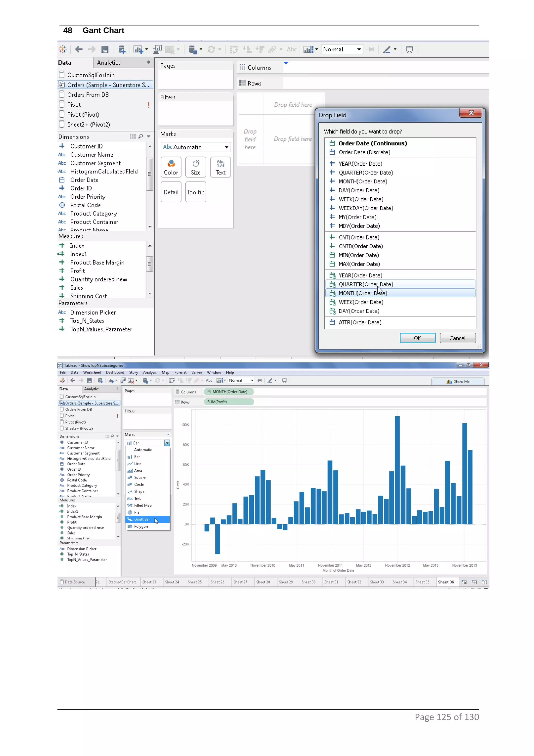Click the Save icon in top toolbar
The image size is (534, 756).
click(x=105, y=49)
